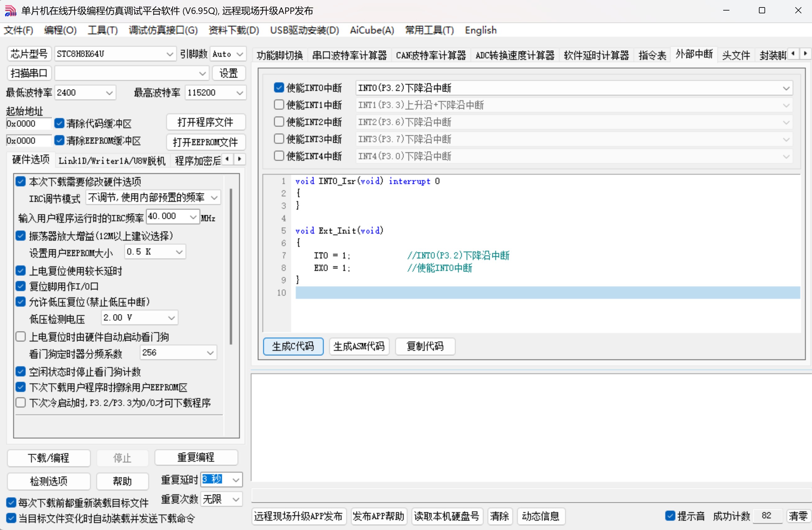This screenshot has width=812, height=530.
Task: Switch to 串口波特率计算器 tab
Action: [x=349, y=55]
